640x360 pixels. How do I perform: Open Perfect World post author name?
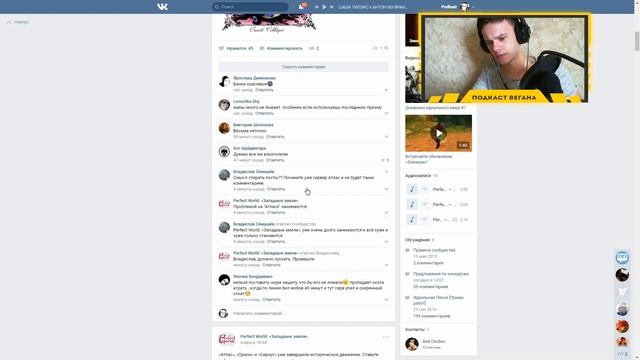pos(274,336)
